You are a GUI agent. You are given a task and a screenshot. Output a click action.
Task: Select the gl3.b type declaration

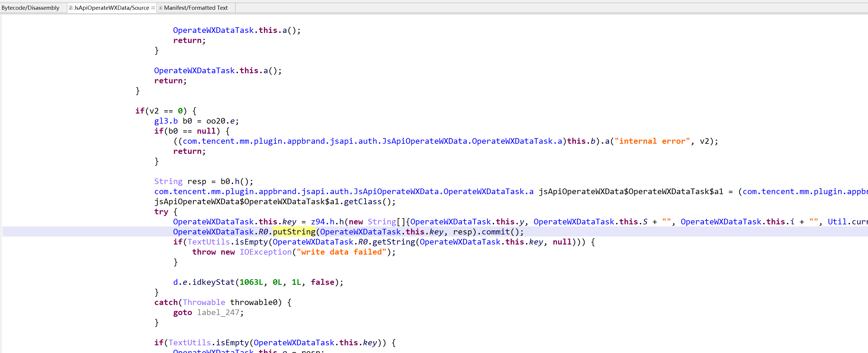coord(166,121)
